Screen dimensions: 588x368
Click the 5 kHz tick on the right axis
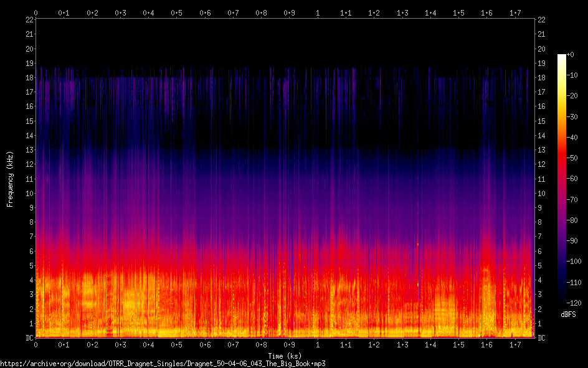click(540, 266)
